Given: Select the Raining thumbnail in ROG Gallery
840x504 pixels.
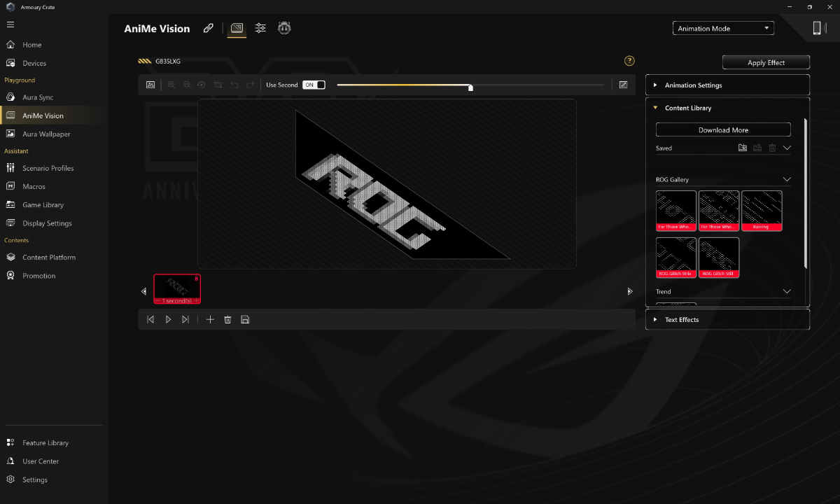Looking at the screenshot, I should pyautogui.click(x=762, y=211).
